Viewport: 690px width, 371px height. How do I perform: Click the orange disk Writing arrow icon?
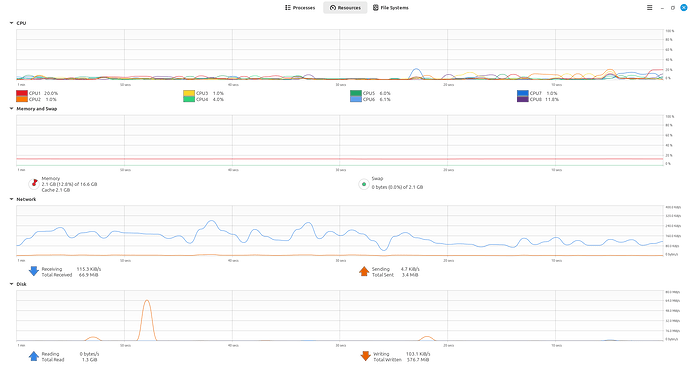(365, 356)
